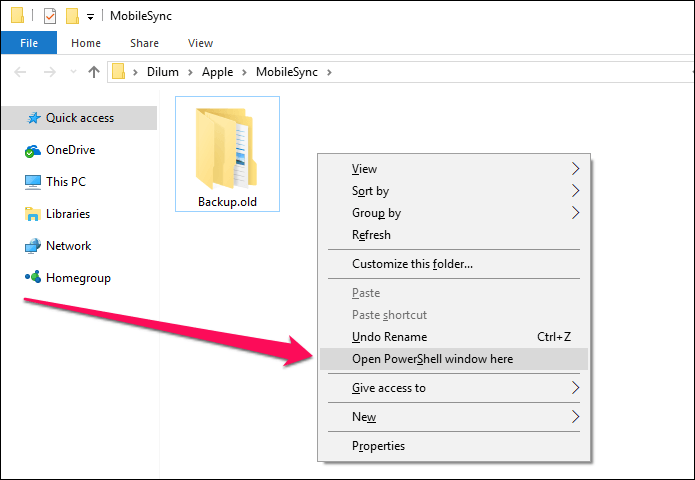Click the Up one level arrow
Screen dimensions: 695x480
(x=94, y=72)
